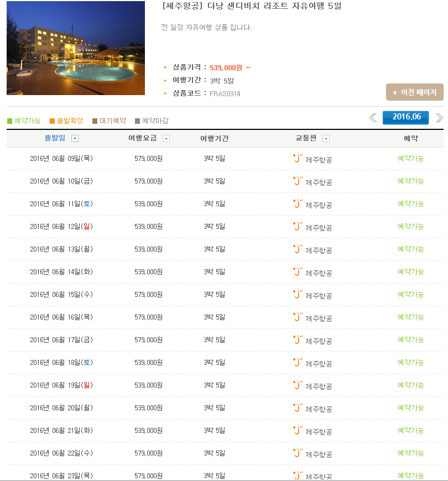This screenshot has height=481, width=448.
Task: Click Jeju Air logo on 06월 11일 row
Action: tap(298, 203)
